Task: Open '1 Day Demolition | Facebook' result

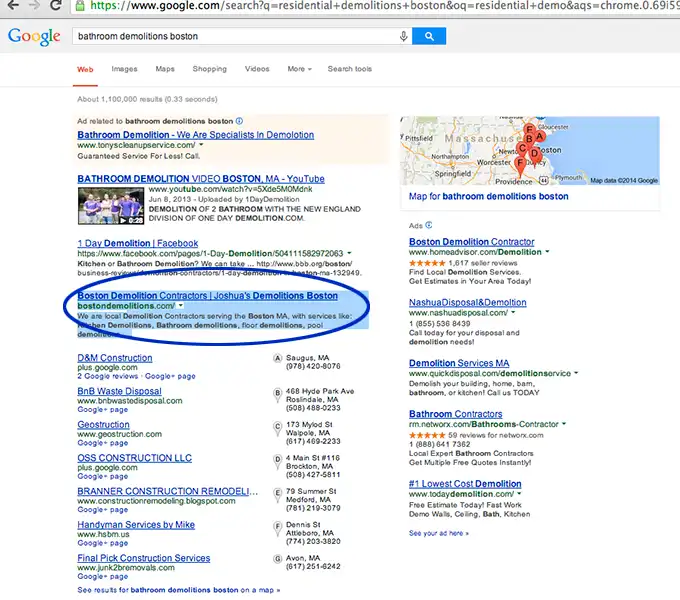Action: 137,243
